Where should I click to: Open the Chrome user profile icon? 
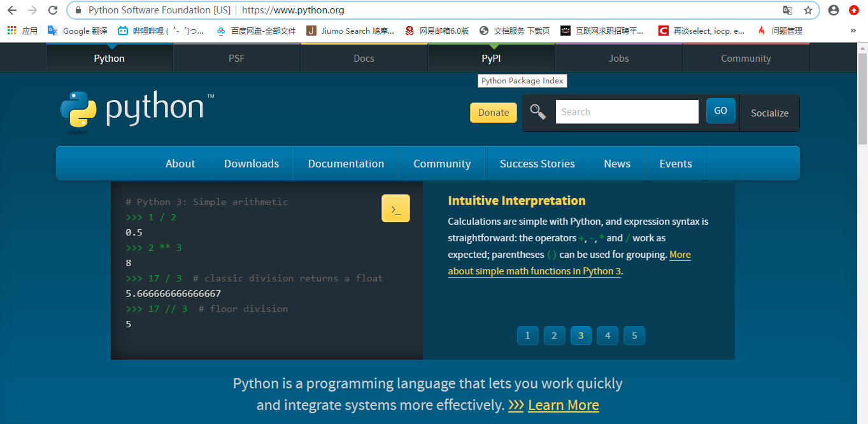(x=834, y=10)
